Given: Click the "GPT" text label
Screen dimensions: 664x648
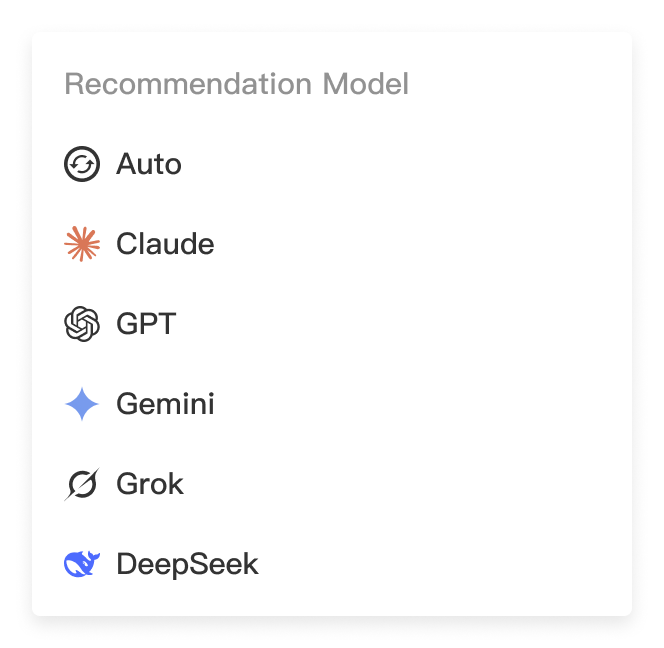Looking at the screenshot, I should (146, 324).
